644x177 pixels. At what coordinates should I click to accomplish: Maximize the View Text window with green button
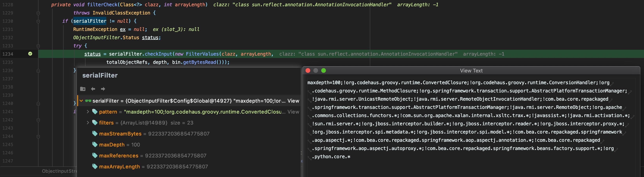click(324, 71)
